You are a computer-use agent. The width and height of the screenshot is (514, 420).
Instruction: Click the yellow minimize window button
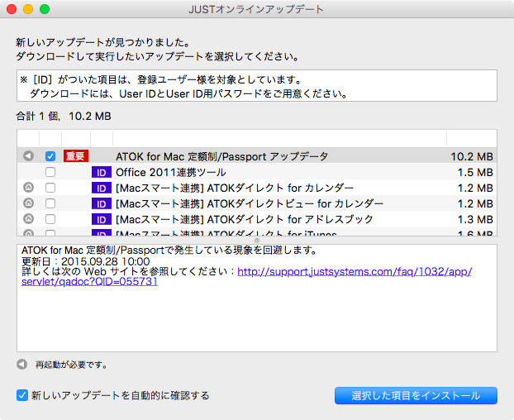[28, 9]
